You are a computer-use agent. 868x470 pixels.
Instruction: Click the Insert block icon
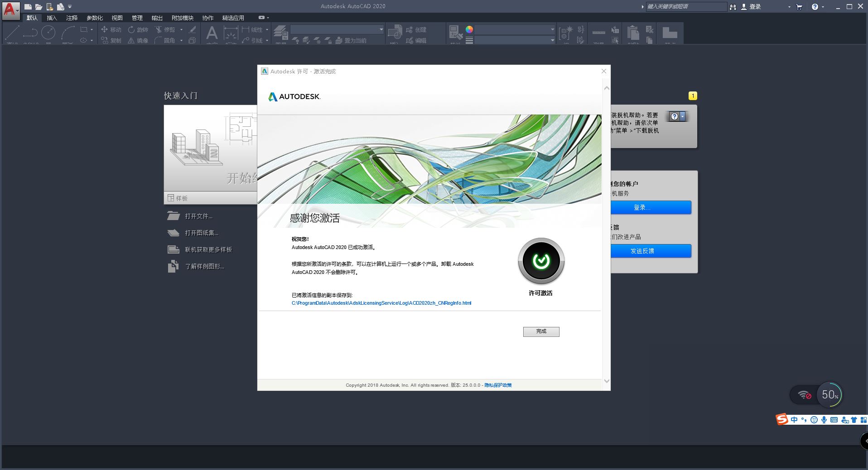click(395, 32)
